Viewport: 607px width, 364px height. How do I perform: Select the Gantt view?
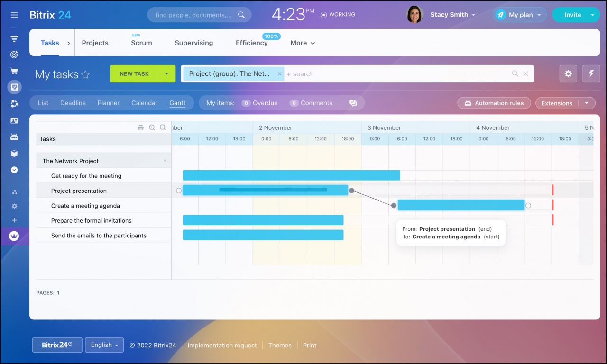[177, 103]
